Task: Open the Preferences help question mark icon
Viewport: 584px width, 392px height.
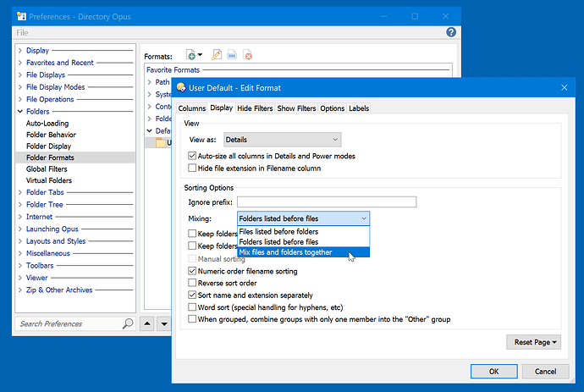Action: (x=451, y=32)
